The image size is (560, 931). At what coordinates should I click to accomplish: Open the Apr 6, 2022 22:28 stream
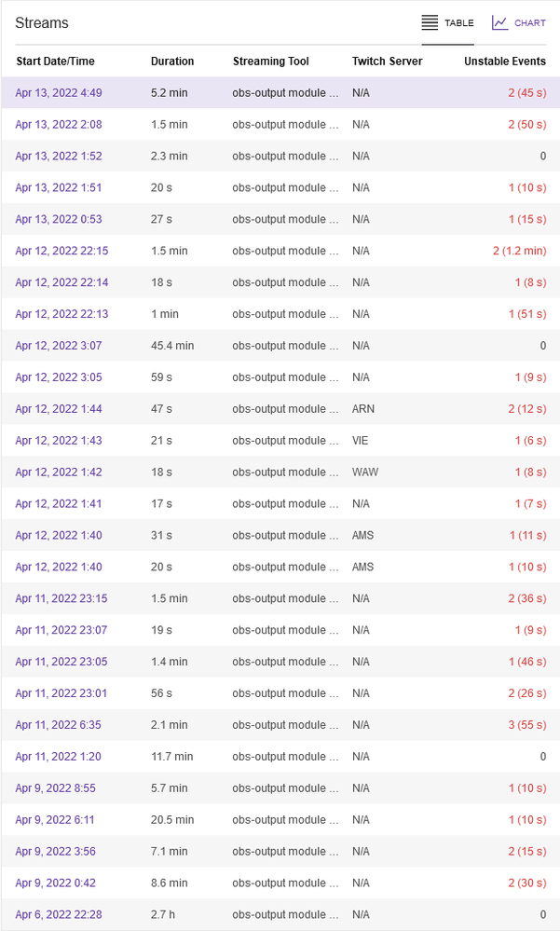[59, 914]
